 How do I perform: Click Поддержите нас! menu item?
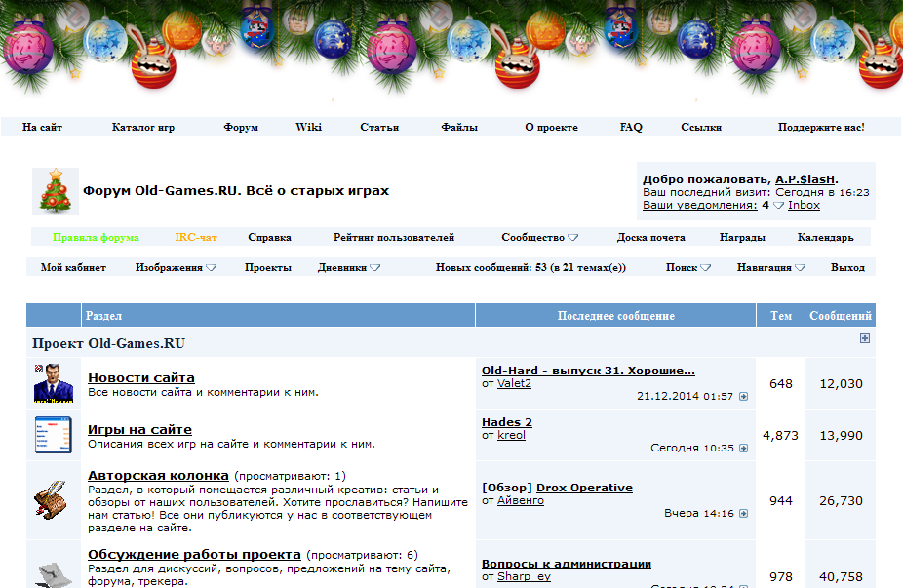[821, 128]
